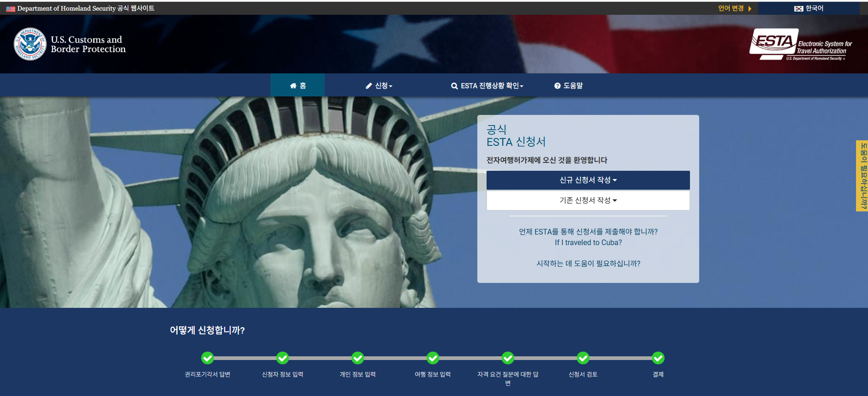Click the 여행 정보 입력 step label
868x396 pixels.
coord(433,374)
